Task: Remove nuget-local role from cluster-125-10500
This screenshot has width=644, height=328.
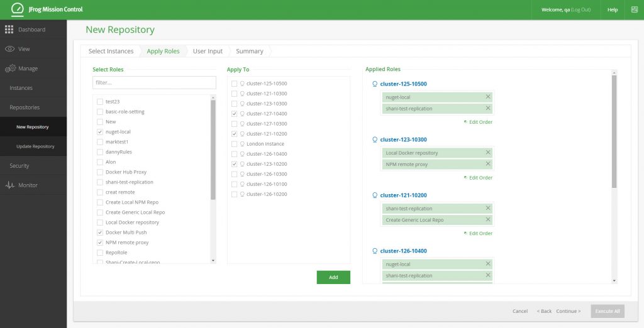Action: pos(488,97)
